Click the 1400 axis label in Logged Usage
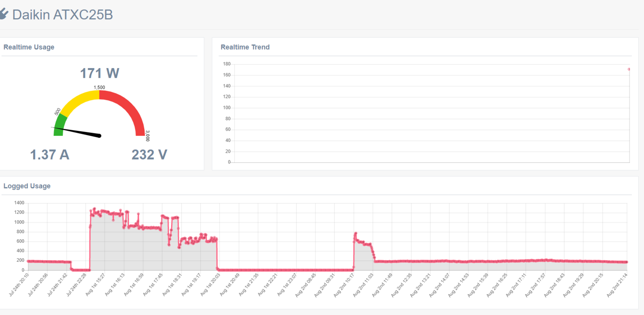 pyautogui.click(x=19, y=203)
